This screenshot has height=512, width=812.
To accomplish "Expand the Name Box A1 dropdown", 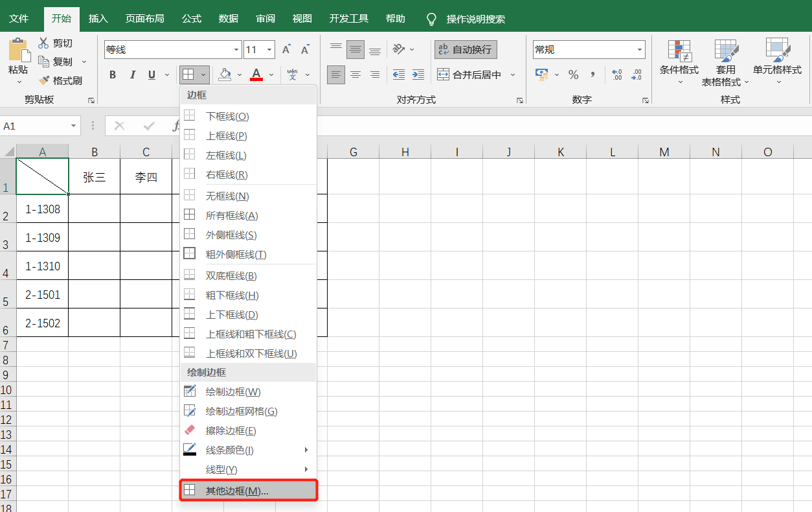I will tap(73, 126).
